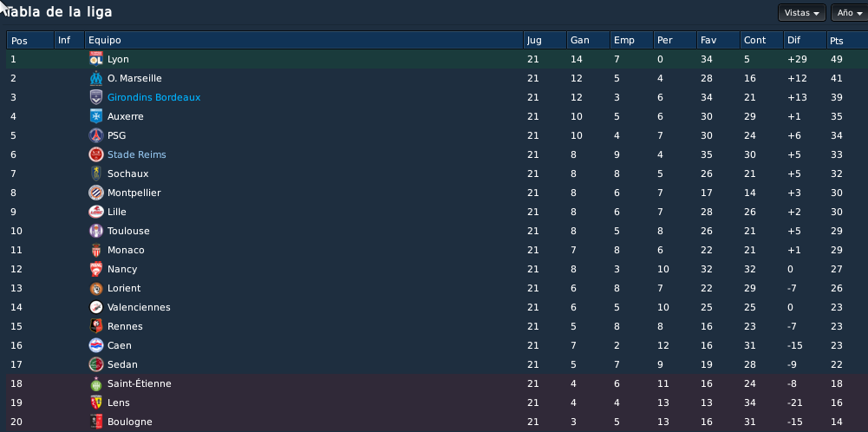Click the Lille club badge icon
The width and height of the screenshot is (868, 432).
coord(96,212)
